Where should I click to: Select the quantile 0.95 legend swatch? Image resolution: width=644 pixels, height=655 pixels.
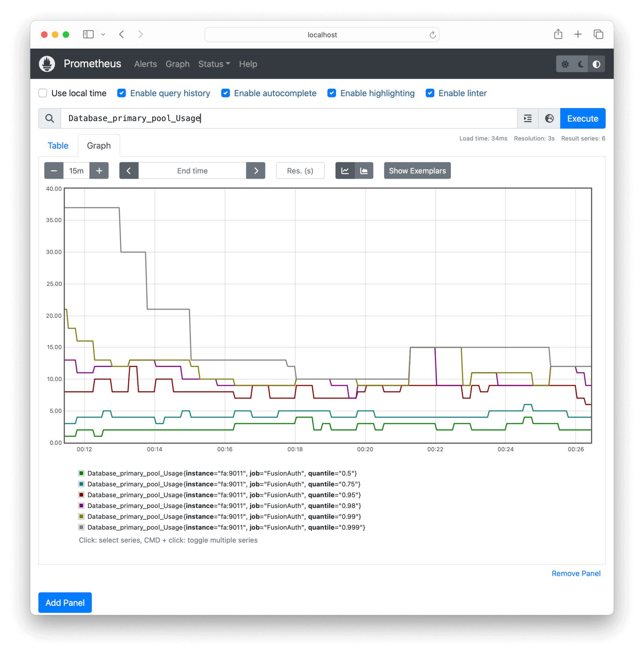[81, 495]
